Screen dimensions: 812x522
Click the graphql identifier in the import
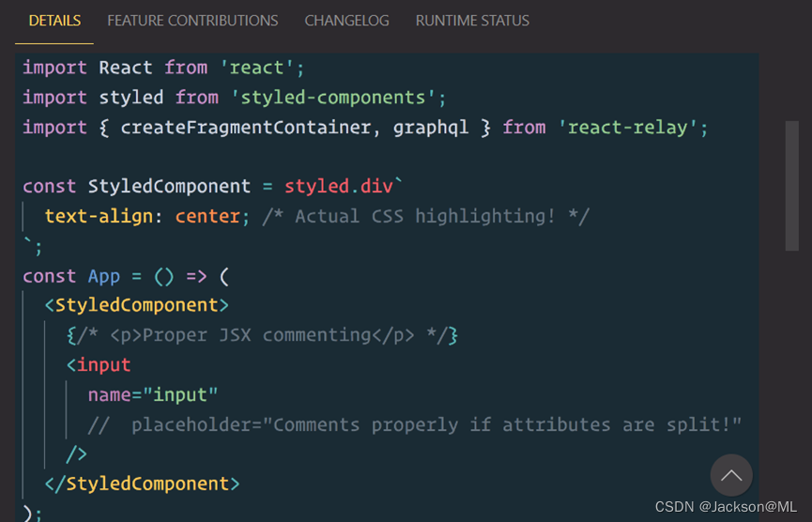(431, 127)
